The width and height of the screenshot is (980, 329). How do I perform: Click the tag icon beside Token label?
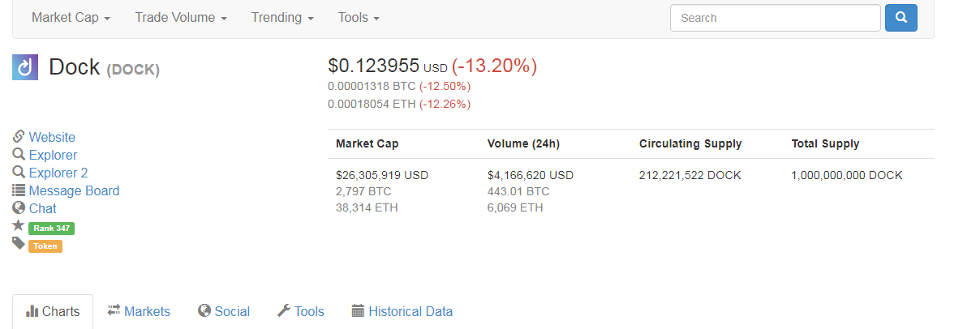(x=19, y=243)
